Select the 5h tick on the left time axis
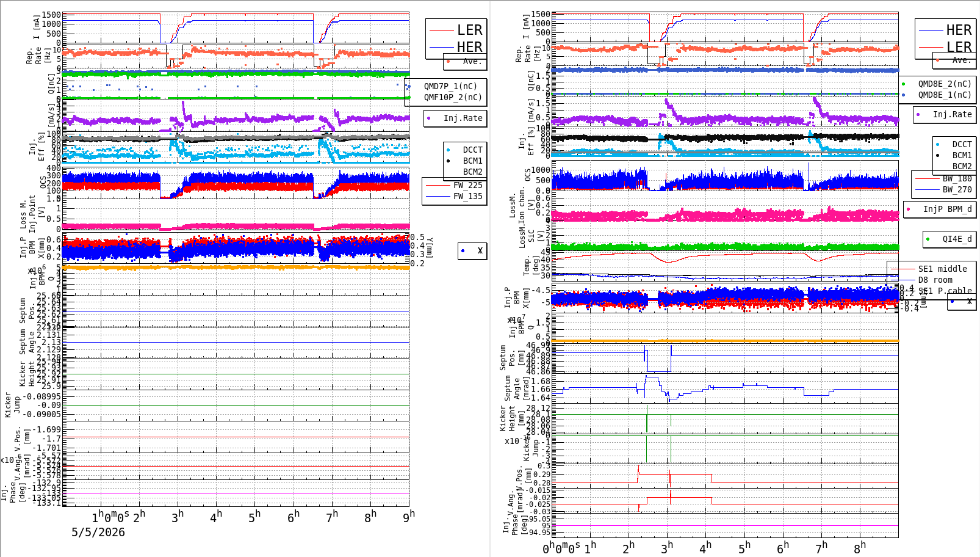This screenshot has height=557, width=980. [254, 517]
